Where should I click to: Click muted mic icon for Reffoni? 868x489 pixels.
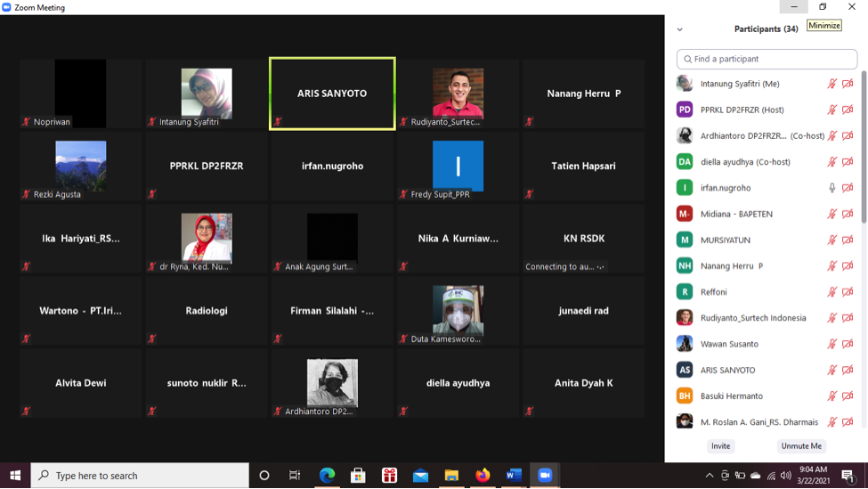click(x=831, y=292)
